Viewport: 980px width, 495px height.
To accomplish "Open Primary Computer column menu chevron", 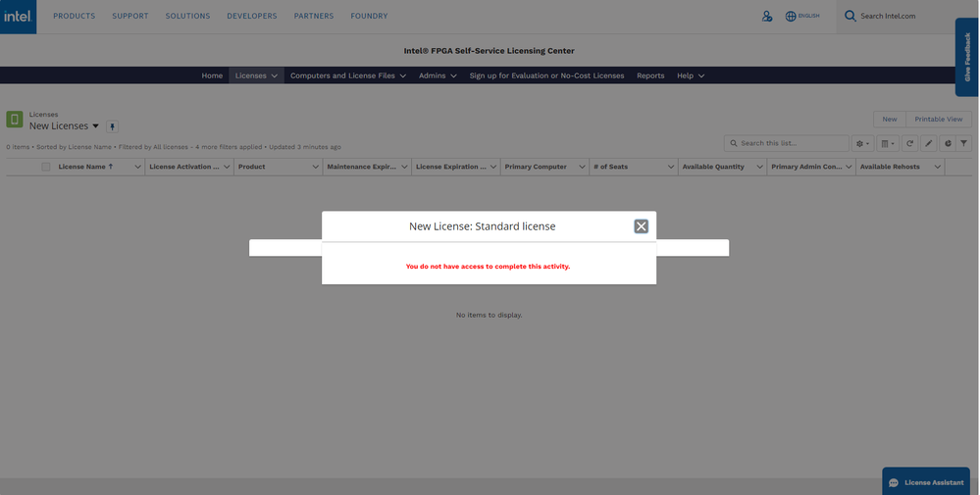I will click(x=582, y=167).
